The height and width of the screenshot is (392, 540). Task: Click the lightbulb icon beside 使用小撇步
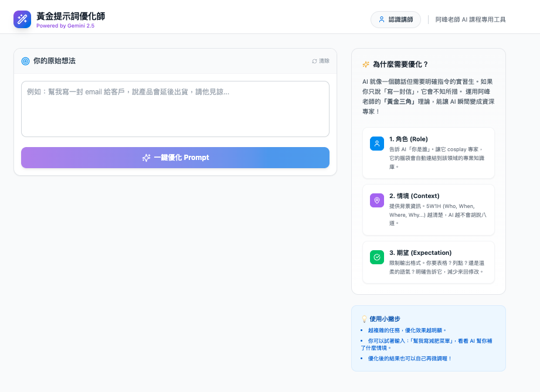point(364,318)
